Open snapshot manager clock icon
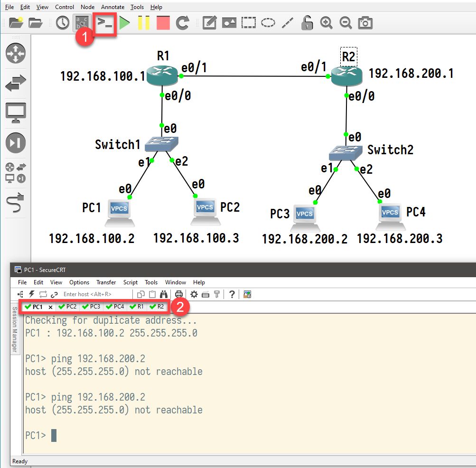 coord(63,23)
